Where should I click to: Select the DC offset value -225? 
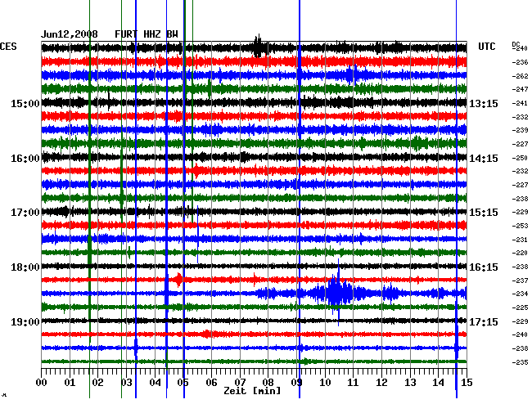(x=520, y=307)
